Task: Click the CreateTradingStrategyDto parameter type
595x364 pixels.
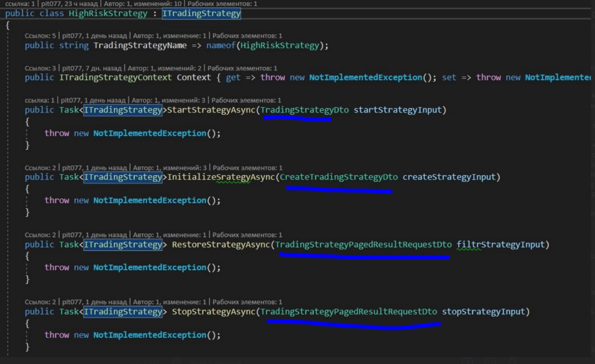Action: click(x=339, y=177)
